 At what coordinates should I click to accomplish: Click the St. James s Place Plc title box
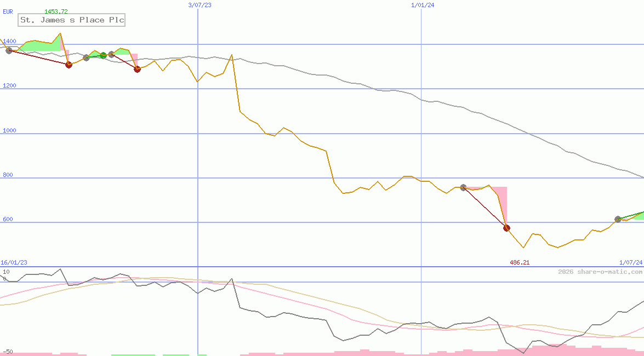[72, 20]
